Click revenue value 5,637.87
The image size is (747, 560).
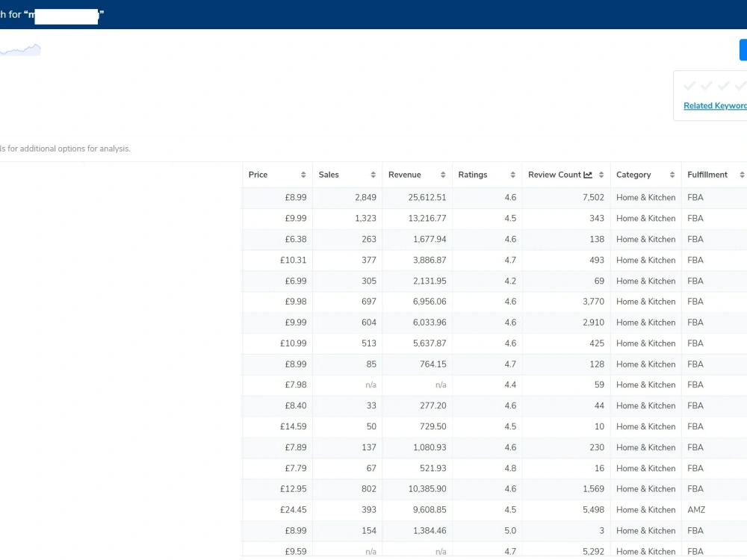[x=430, y=343]
